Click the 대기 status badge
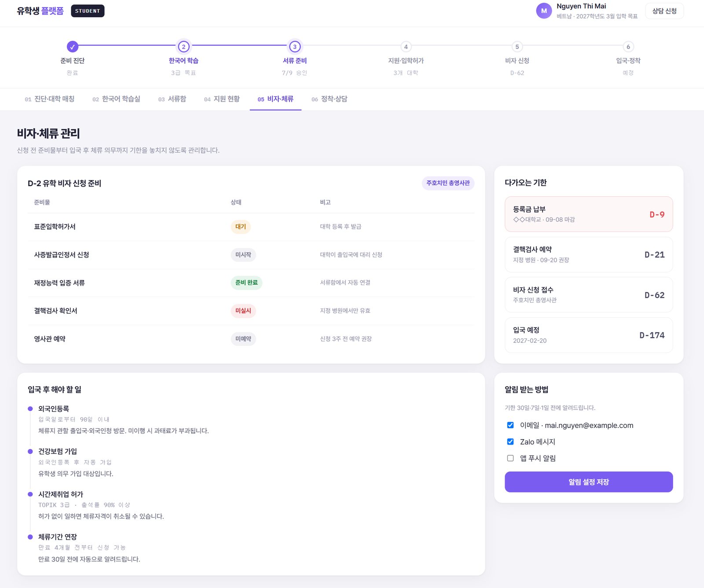 [x=241, y=227]
